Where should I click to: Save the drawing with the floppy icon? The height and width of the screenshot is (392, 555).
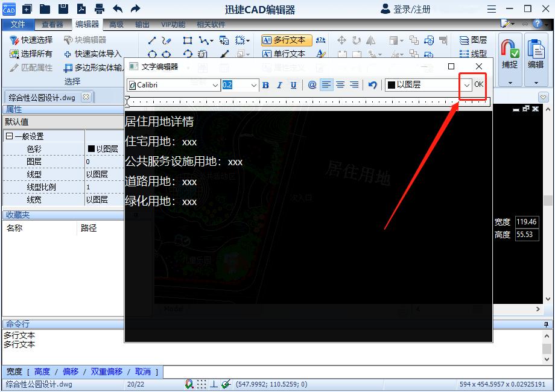coord(63,9)
